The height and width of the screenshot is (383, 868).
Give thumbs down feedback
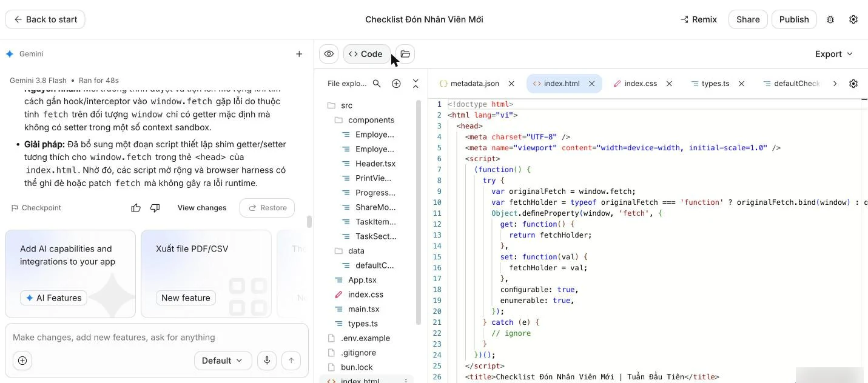[155, 208]
